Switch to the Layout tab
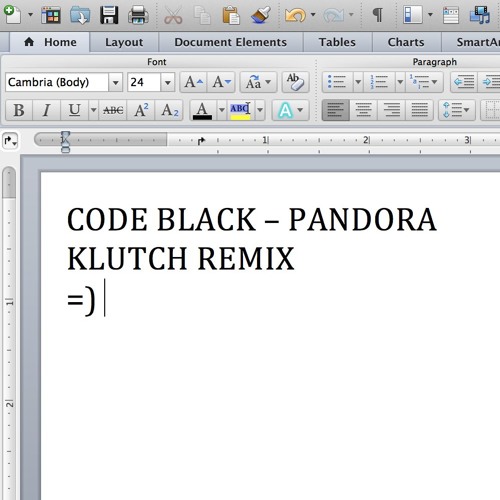The height and width of the screenshot is (500, 500). point(124,42)
